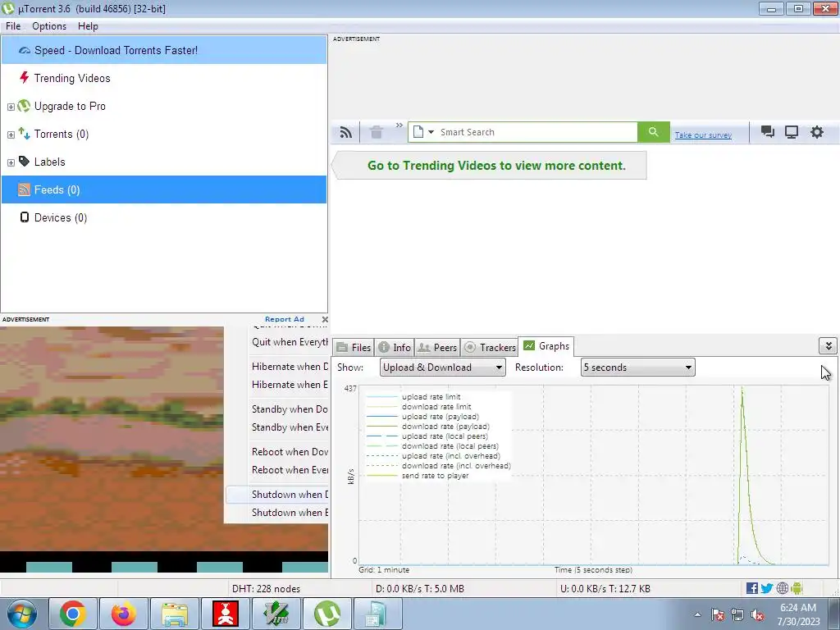Focus the Smart Search input field
840x630 pixels.
tap(536, 132)
